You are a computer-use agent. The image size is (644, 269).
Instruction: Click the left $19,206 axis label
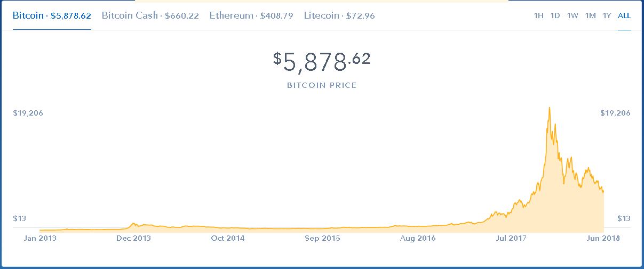tap(28, 113)
